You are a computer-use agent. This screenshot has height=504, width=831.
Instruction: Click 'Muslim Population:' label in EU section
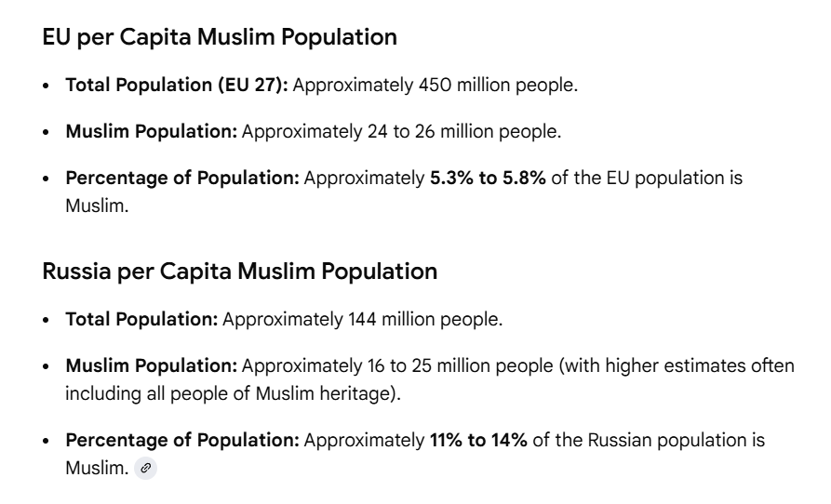(151, 132)
